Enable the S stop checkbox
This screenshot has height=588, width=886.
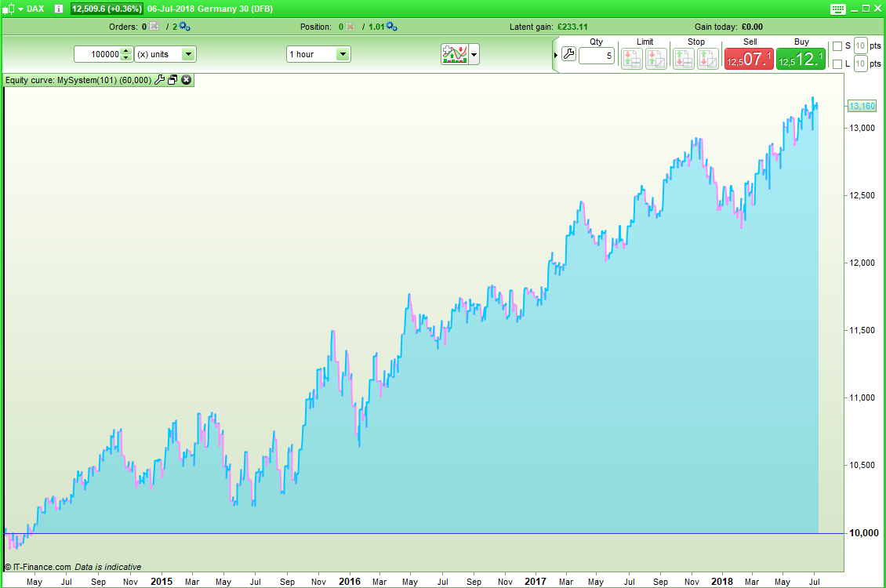click(837, 46)
